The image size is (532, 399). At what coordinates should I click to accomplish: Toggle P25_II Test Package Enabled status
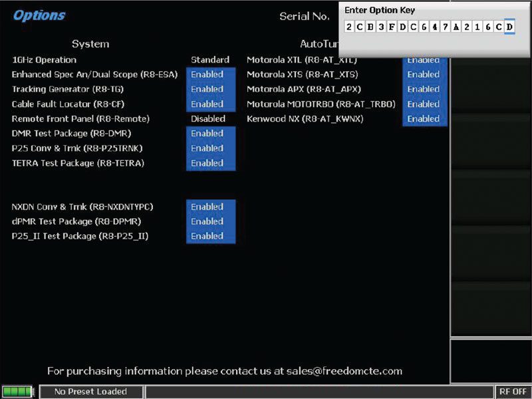[210, 236]
